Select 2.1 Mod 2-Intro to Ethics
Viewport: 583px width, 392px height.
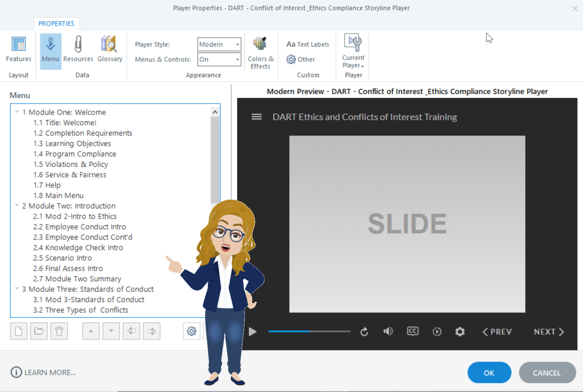(75, 216)
